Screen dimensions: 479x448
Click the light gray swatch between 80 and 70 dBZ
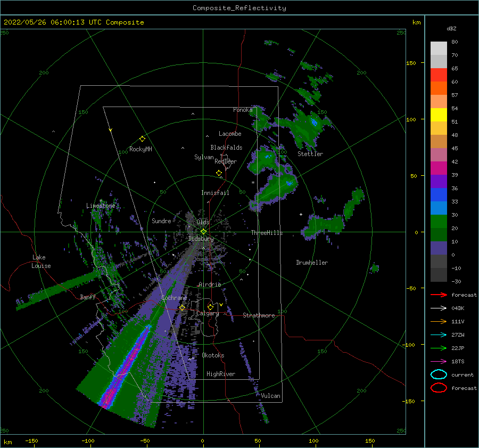[439, 48]
